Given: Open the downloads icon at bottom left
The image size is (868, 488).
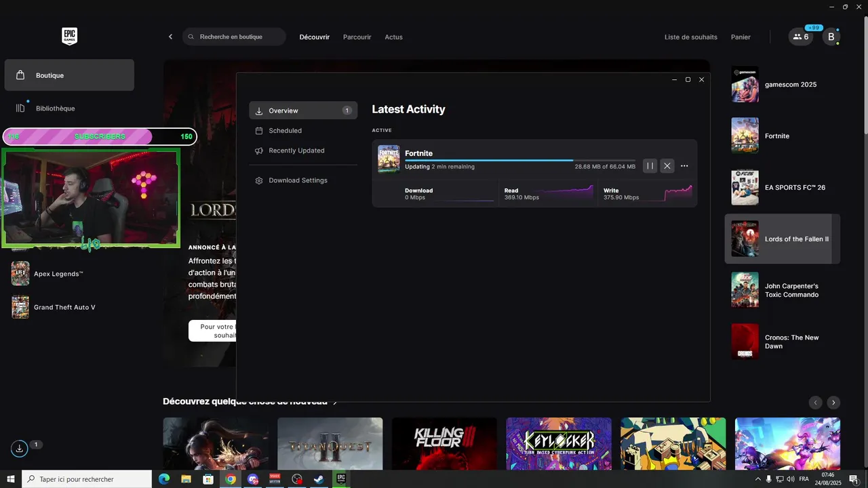Looking at the screenshot, I should [19, 449].
